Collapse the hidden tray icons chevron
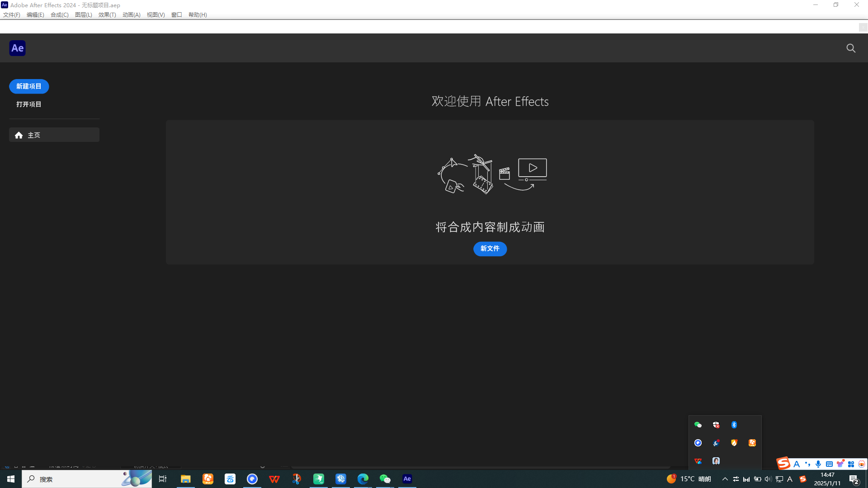 725,479
